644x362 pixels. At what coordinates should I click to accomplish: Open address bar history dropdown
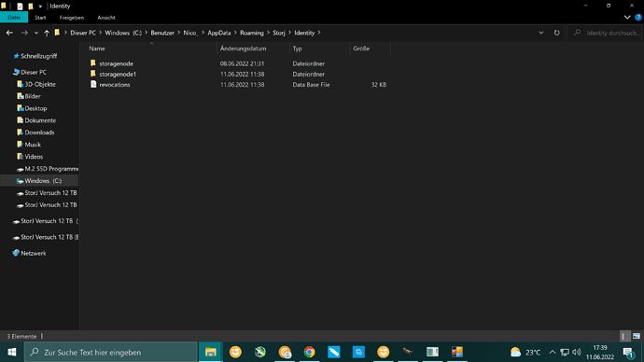pyautogui.click(x=541, y=33)
